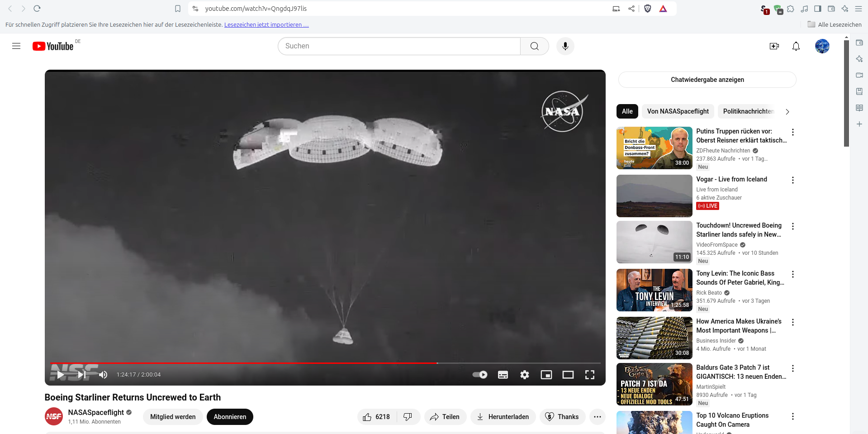The height and width of the screenshot is (434, 868).
Task: Click Mitglied werden button
Action: [173, 417]
